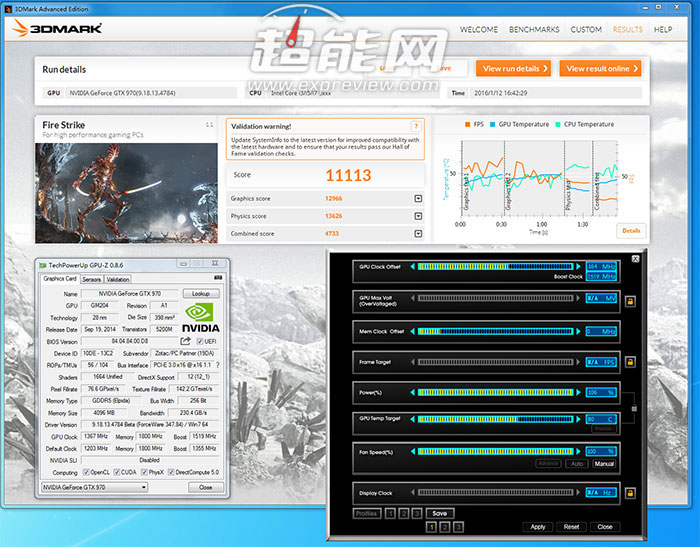Close overclock panel with X icon
Image resolution: width=700 pixels, height=547 pixels.
click(x=636, y=259)
